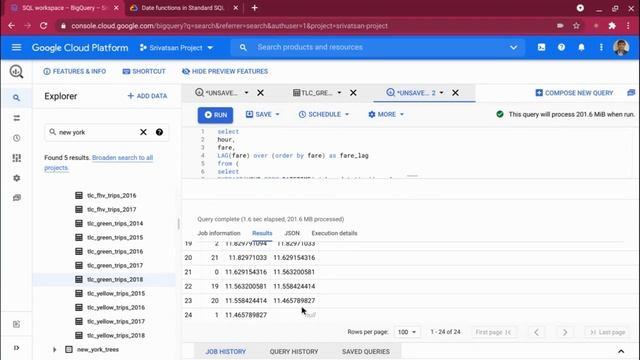Viewport: 640px width, 360px height.
Task: Open the QUERY HISTORY tab
Action: pos(294,351)
